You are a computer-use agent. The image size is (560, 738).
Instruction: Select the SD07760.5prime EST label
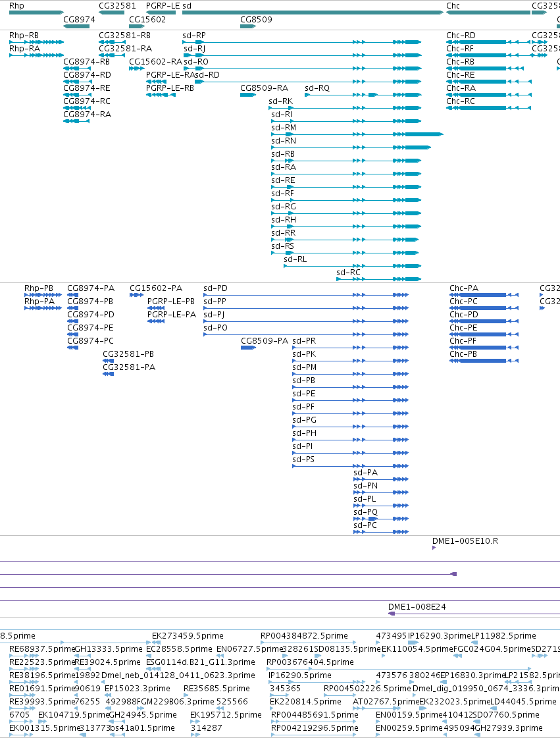pyautogui.click(x=505, y=715)
